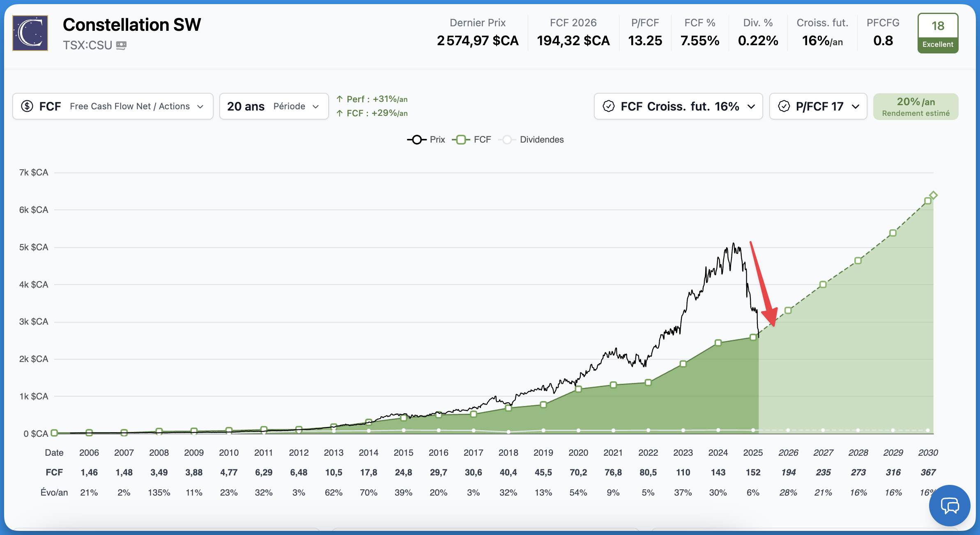Click the score 18 Excellent badge
Screen dimensions: 980x535
(938, 33)
